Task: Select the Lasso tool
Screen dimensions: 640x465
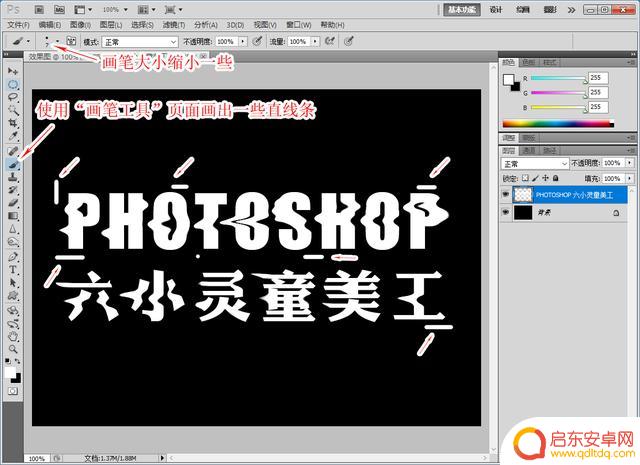Action: [13, 97]
